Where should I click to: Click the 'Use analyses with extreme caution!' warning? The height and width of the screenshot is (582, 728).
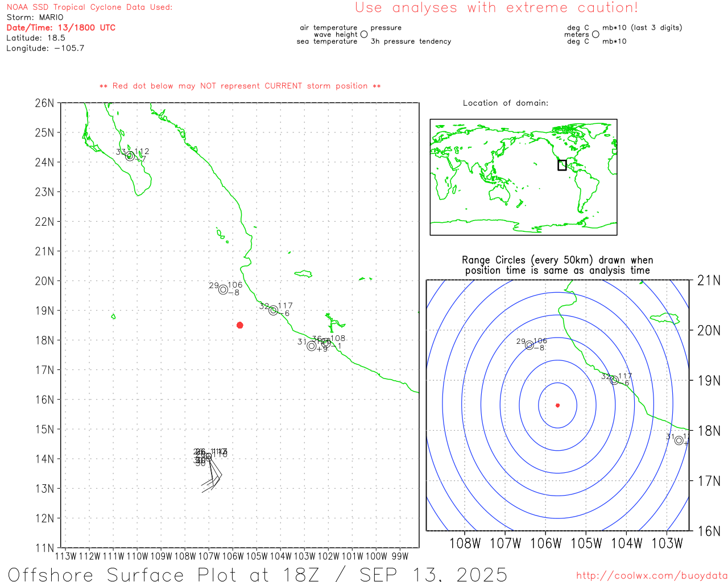497,8
